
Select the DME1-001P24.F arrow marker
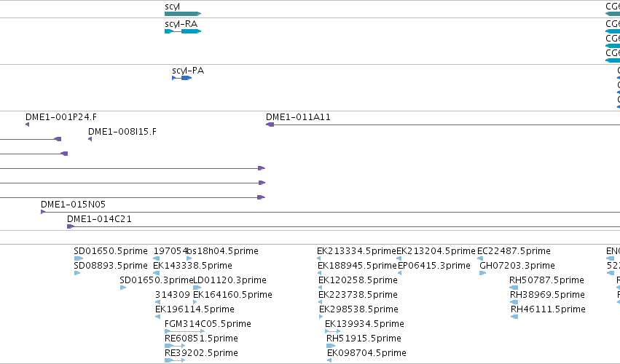[27, 124]
